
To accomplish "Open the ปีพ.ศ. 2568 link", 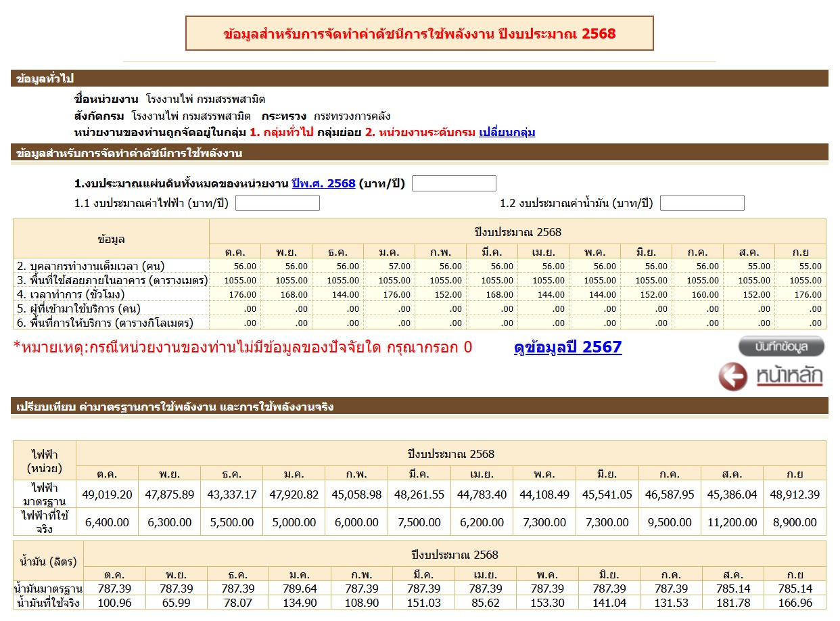I will click(323, 183).
